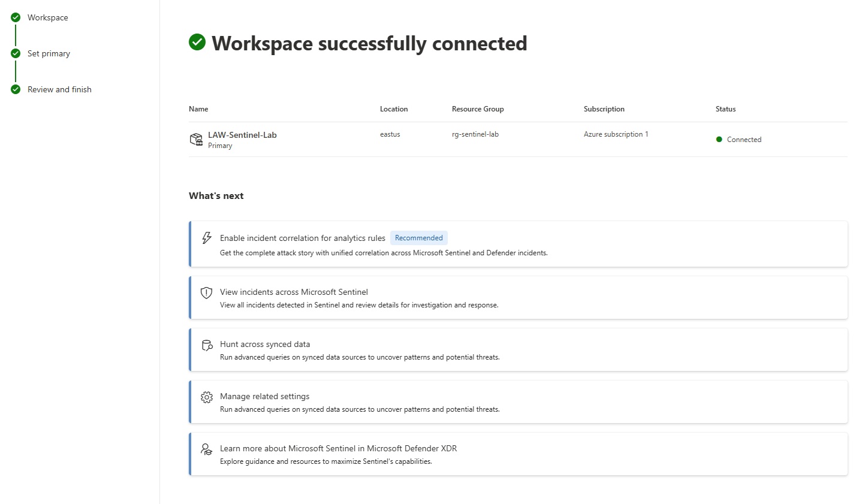Open Enable incident correlation for analytics rules

click(519, 244)
